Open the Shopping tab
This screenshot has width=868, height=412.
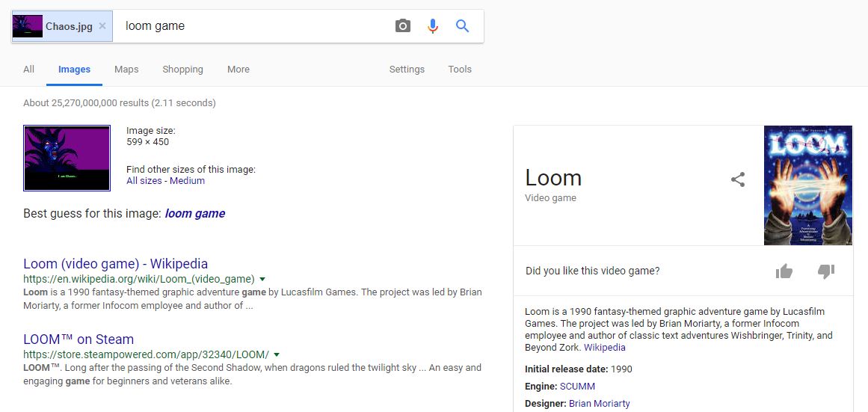click(182, 70)
